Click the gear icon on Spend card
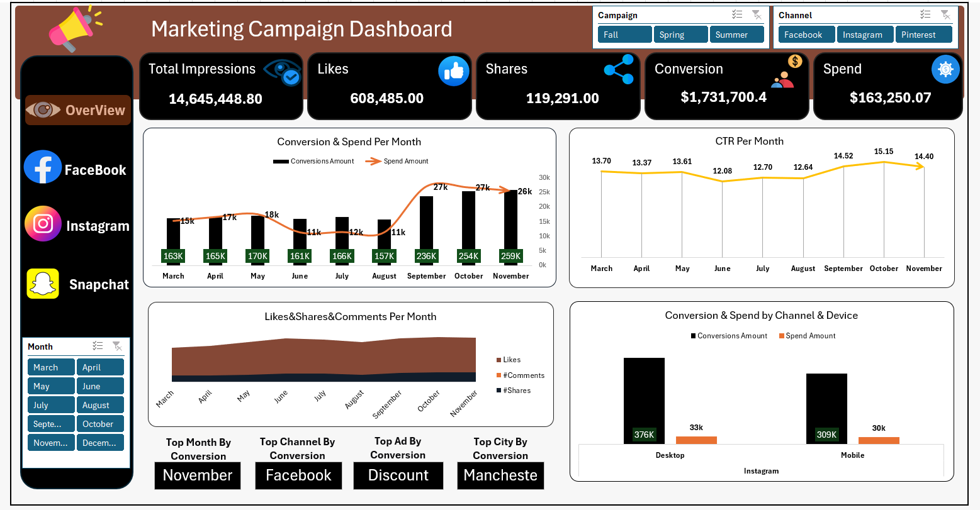This screenshot has height=510, width=980. (x=945, y=69)
